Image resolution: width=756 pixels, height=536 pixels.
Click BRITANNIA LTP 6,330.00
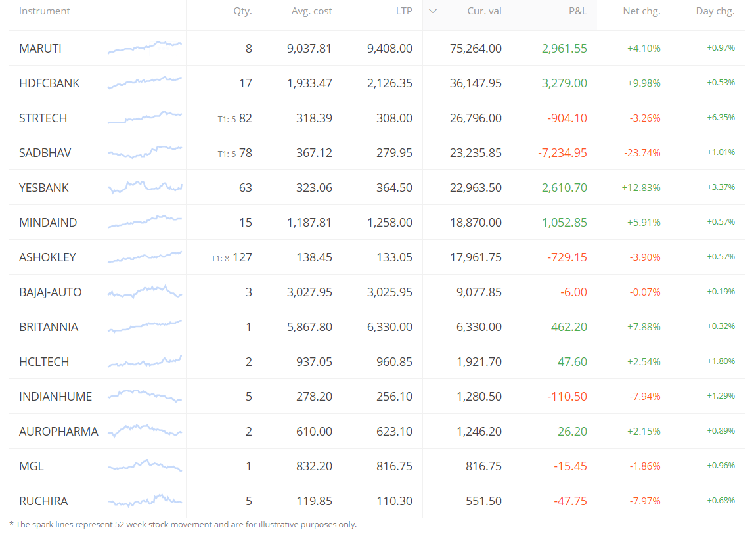click(389, 327)
